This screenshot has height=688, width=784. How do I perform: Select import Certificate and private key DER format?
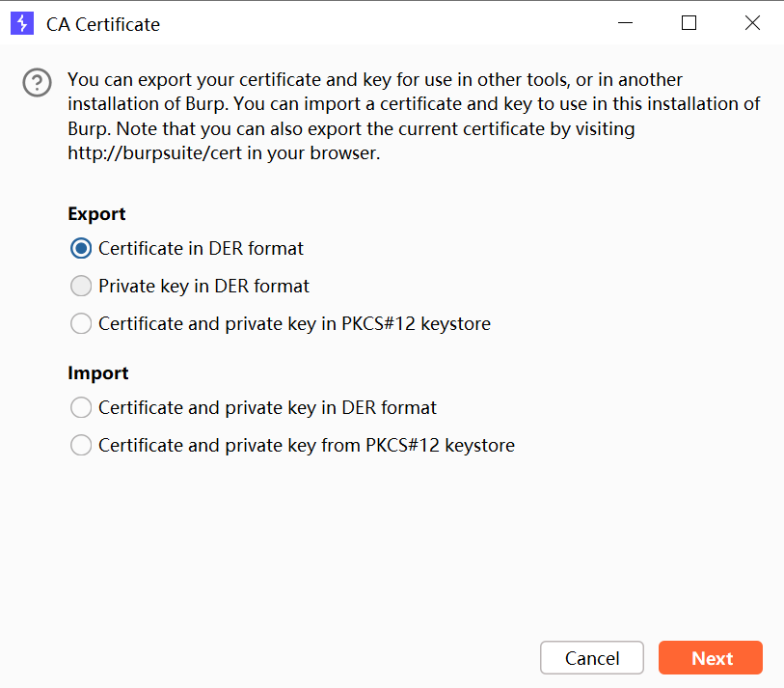(81, 408)
